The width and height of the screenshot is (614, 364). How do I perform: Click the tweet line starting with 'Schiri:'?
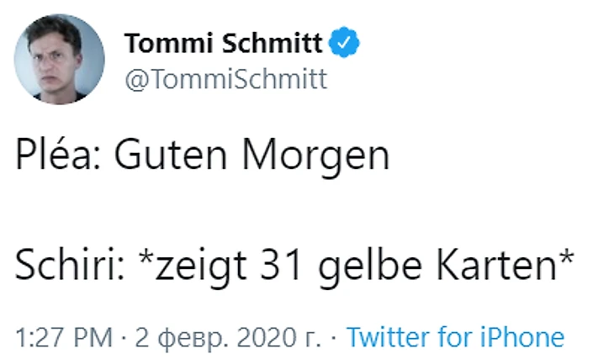coord(294,269)
